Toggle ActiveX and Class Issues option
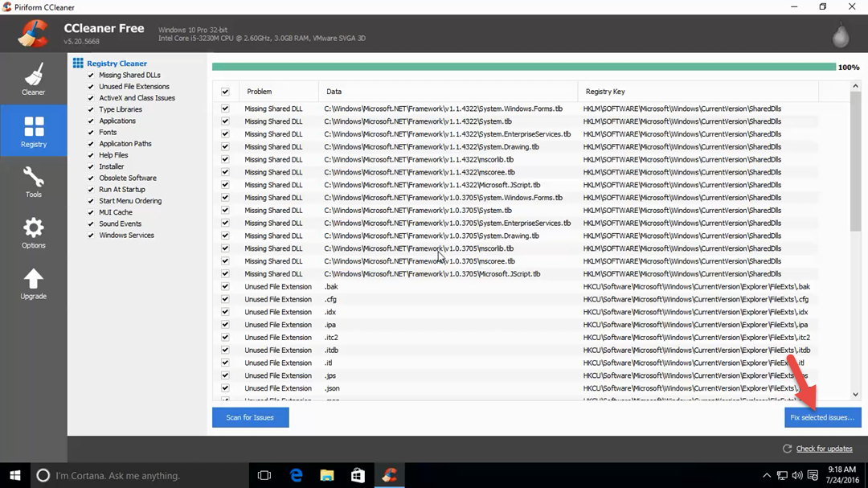The image size is (868, 488). 91,98
